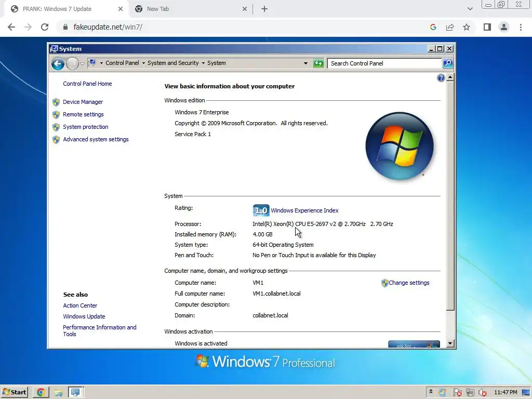This screenshot has height=399, width=532.
Task: Open System protection link
Action: pyautogui.click(x=86, y=127)
